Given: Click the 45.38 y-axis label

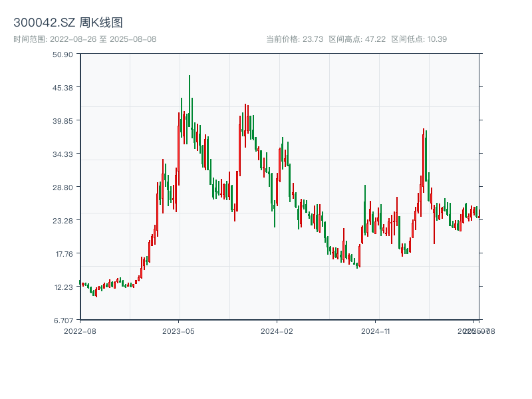Looking at the screenshot, I should [63, 88].
